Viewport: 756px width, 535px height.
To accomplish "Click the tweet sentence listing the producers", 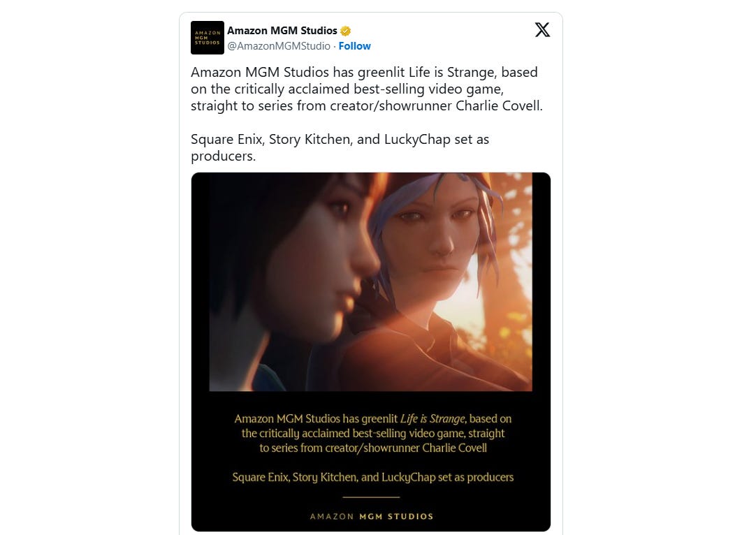I will click(340, 147).
